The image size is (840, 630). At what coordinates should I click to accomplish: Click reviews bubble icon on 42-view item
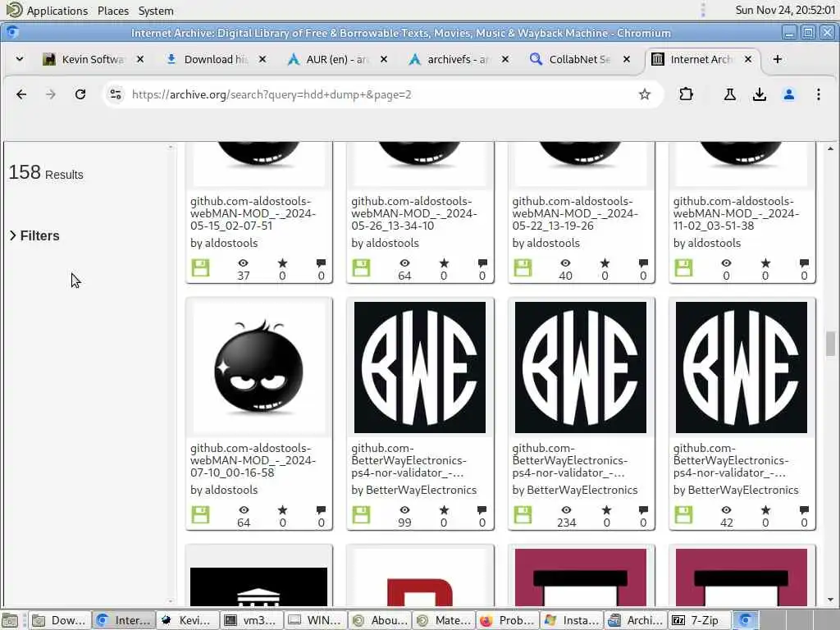click(x=804, y=510)
